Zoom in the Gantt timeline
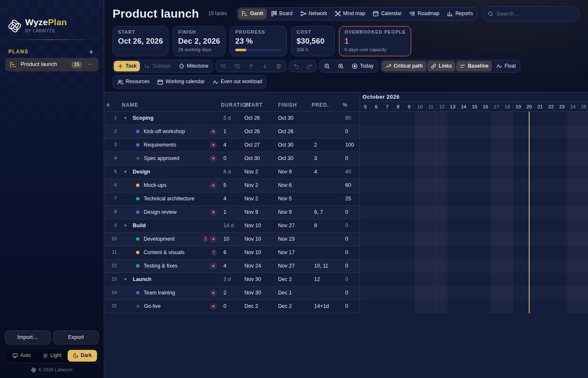 coord(341,66)
